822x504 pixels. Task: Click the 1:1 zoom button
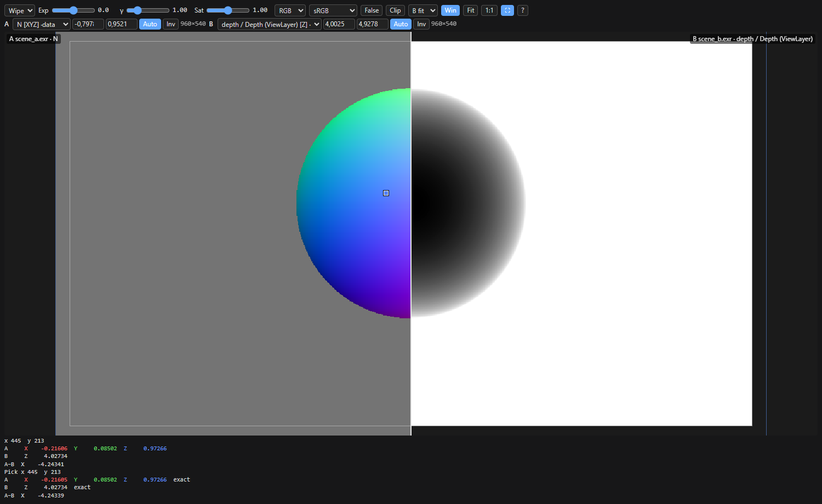pos(489,10)
